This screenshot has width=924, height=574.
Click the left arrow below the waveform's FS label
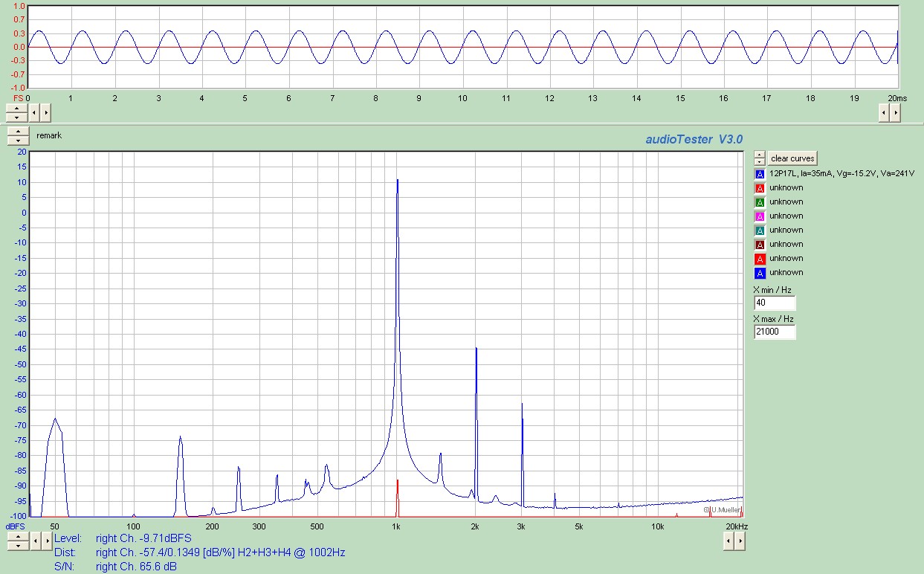click(33, 113)
